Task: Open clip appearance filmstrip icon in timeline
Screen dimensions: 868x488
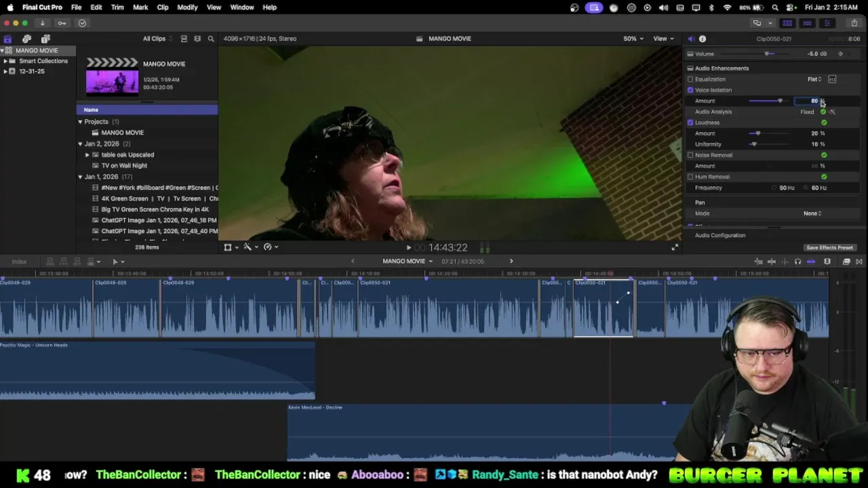Action: coord(827,262)
